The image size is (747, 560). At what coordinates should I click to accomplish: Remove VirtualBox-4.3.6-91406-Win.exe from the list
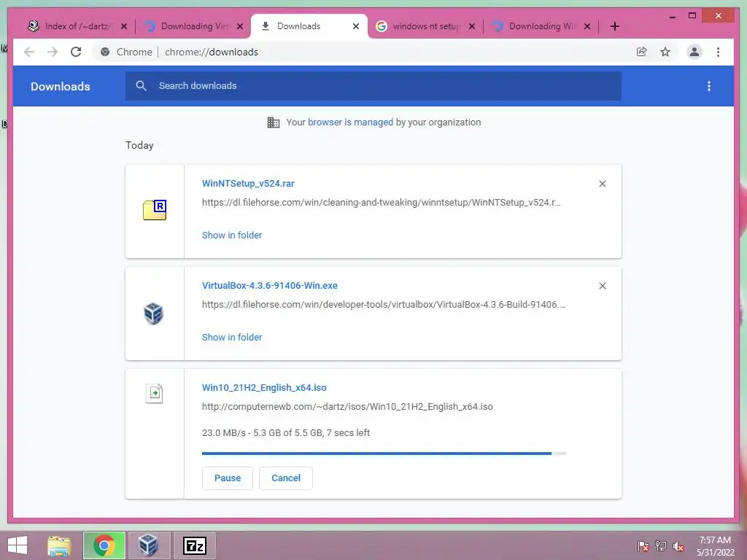coord(602,286)
